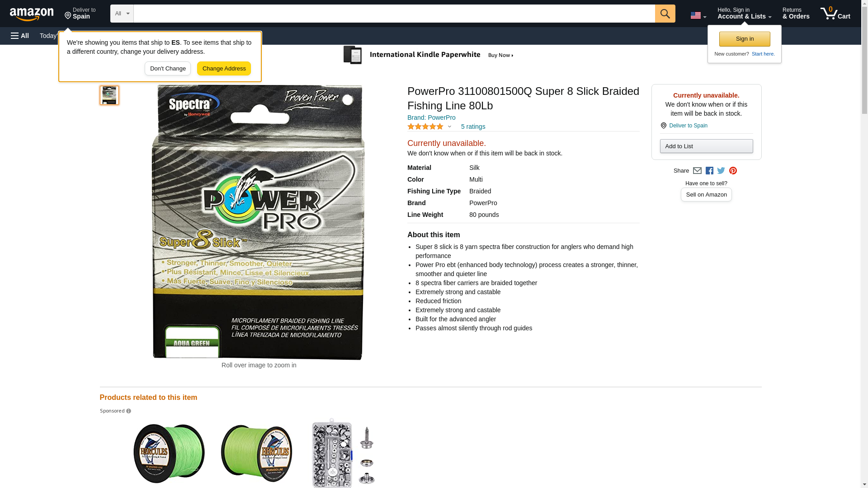Click the search magnifier button
Viewport: 868px width, 488px height.
coord(665,14)
